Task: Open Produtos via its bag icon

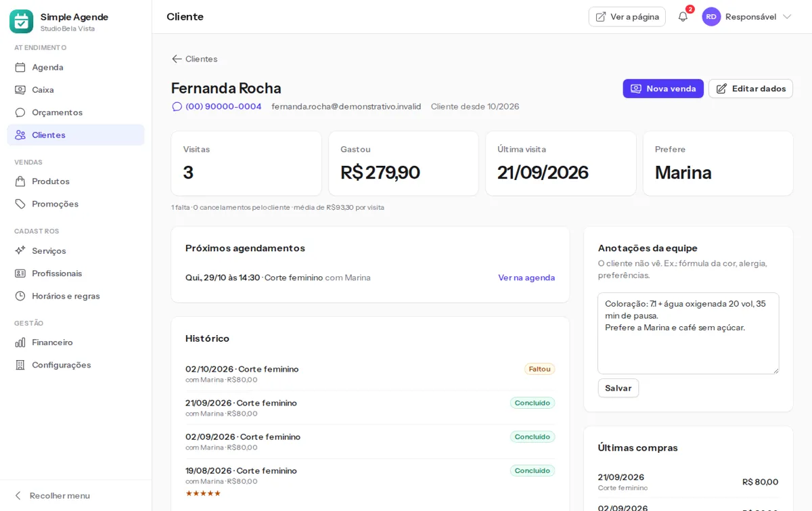Action: [x=20, y=181]
